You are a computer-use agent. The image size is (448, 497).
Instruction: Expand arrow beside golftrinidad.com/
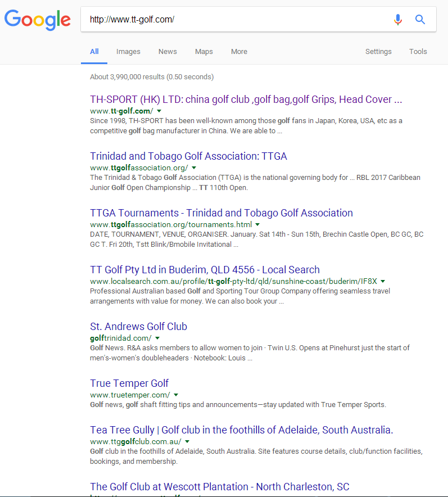point(157,338)
